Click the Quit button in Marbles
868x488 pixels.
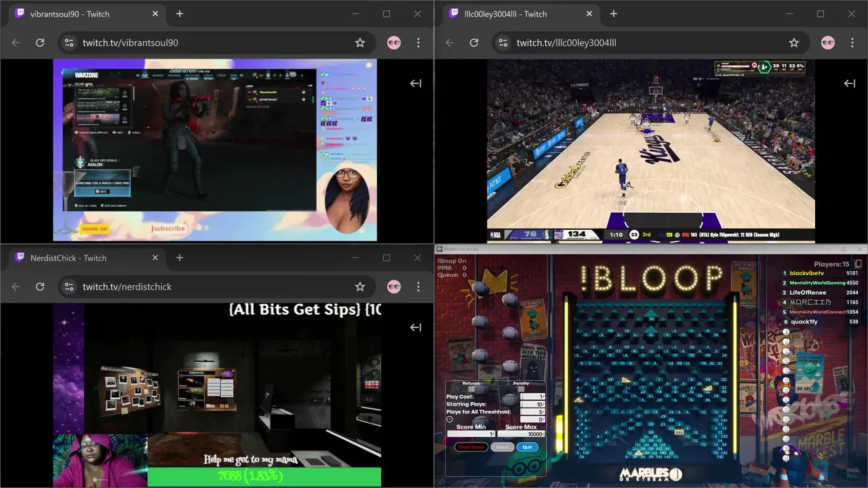528,447
